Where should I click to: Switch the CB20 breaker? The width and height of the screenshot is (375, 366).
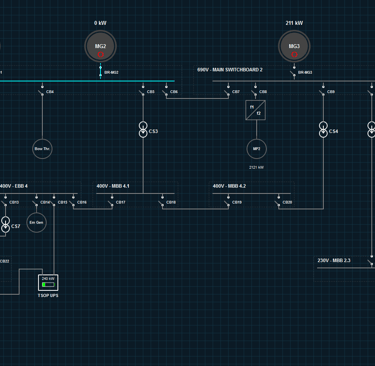tap(278, 202)
